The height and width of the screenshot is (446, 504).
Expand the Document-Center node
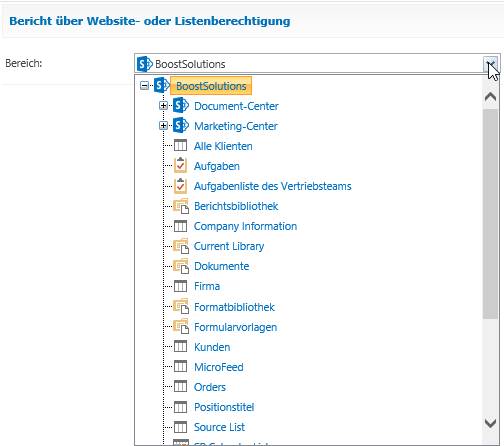coord(163,106)
